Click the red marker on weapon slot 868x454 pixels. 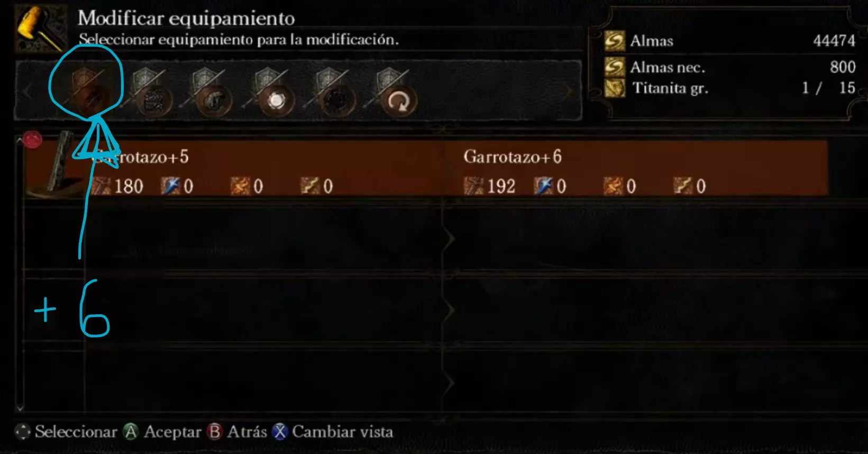point(32,140)
